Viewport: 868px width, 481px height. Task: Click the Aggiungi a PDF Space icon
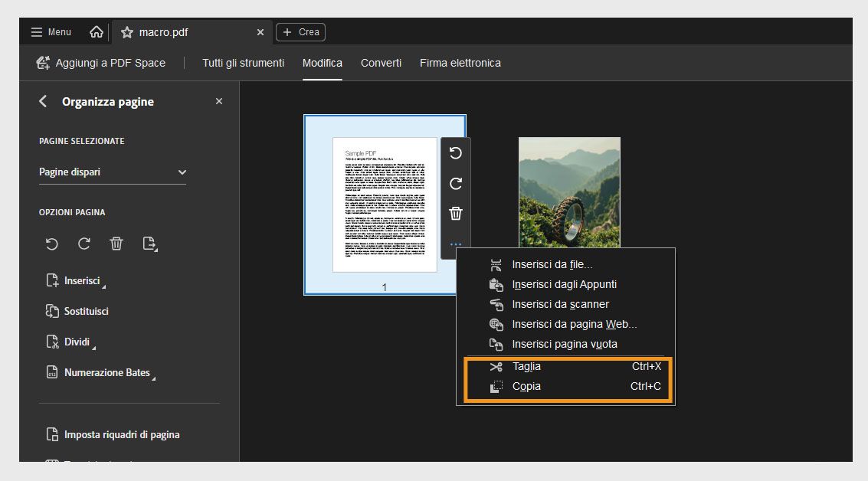pyautogui.click(x=43, y=62)
